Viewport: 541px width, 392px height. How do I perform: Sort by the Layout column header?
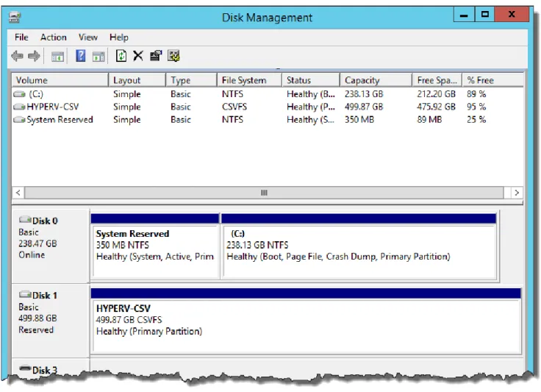pos(137,80)
